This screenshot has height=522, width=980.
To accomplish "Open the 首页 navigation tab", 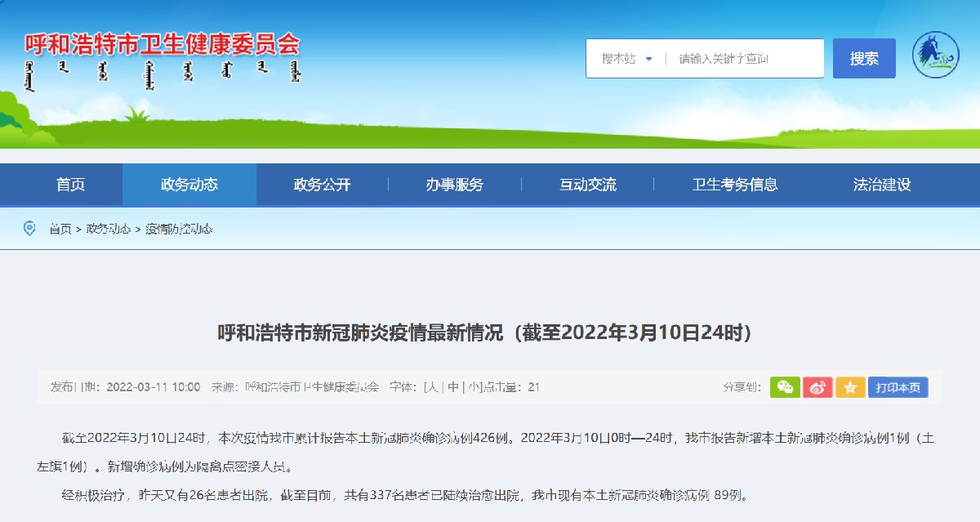I will coord(70,185).
